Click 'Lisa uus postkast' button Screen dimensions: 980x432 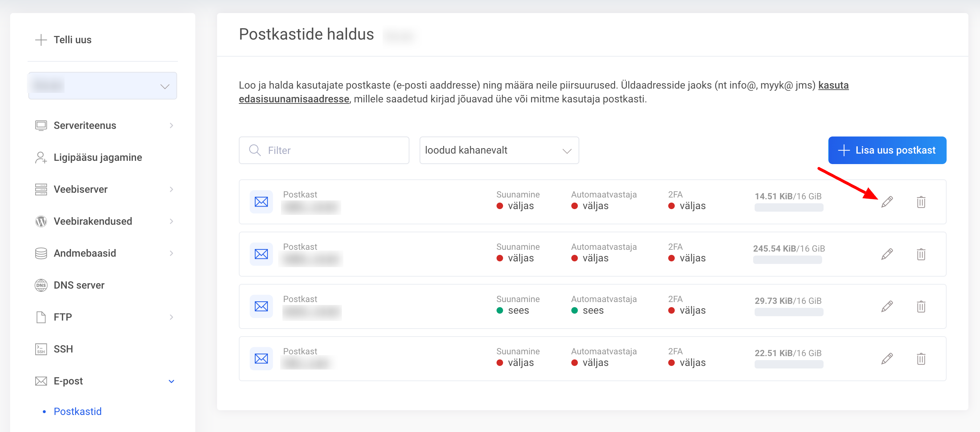(887, 150)
